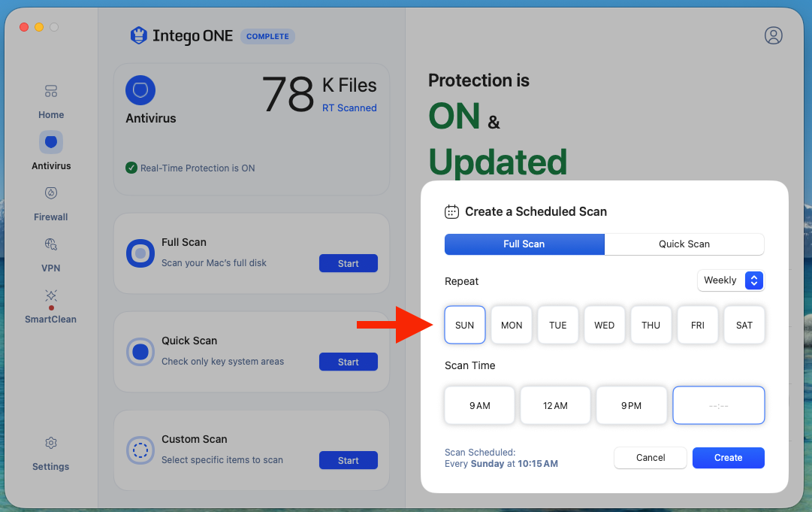Toggle the SUN day button

pyautogui.click(x=464, y=325)
